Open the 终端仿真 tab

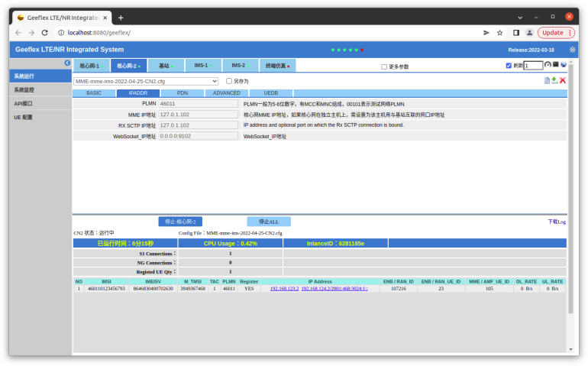click(277, 66)
